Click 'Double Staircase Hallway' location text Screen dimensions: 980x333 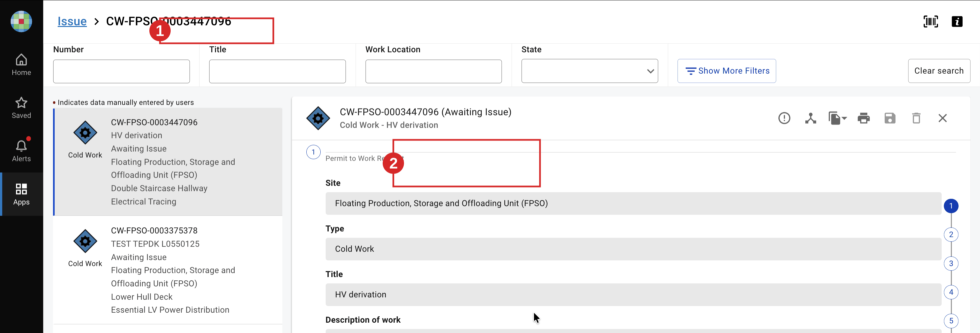pyautogui.click(x=159, y=188)
